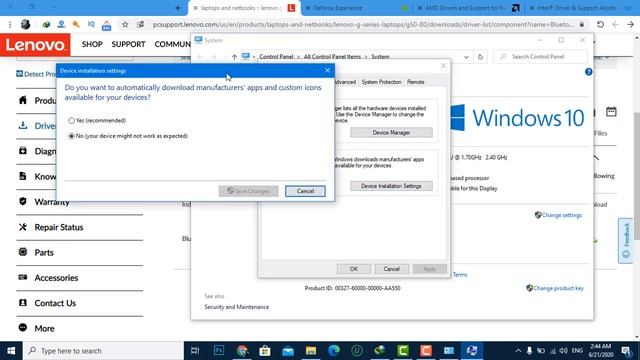Click the Knowledge base document icon
The height and width of the screenshot is (360, 640).
(x=23, y=176)
